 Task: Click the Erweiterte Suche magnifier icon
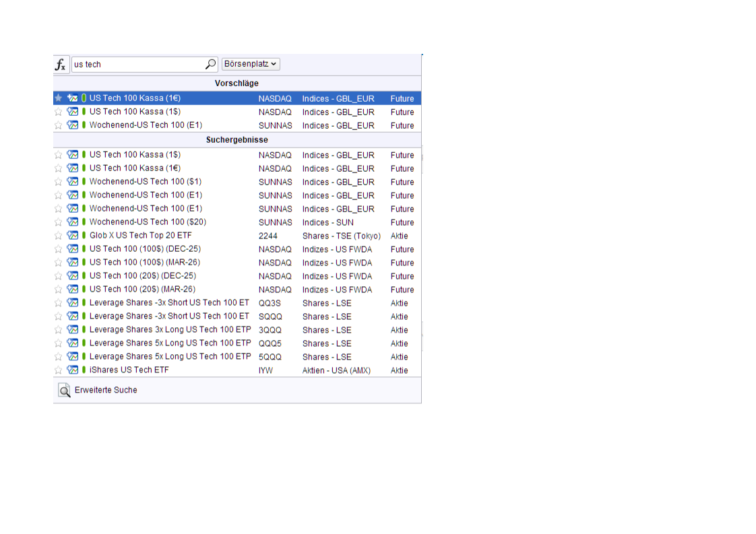tap(64, 390)
